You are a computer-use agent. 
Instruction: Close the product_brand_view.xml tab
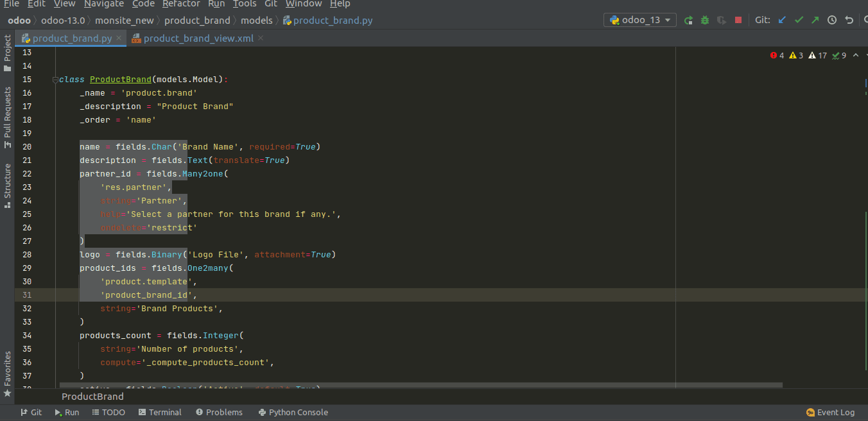pos(261,39)
